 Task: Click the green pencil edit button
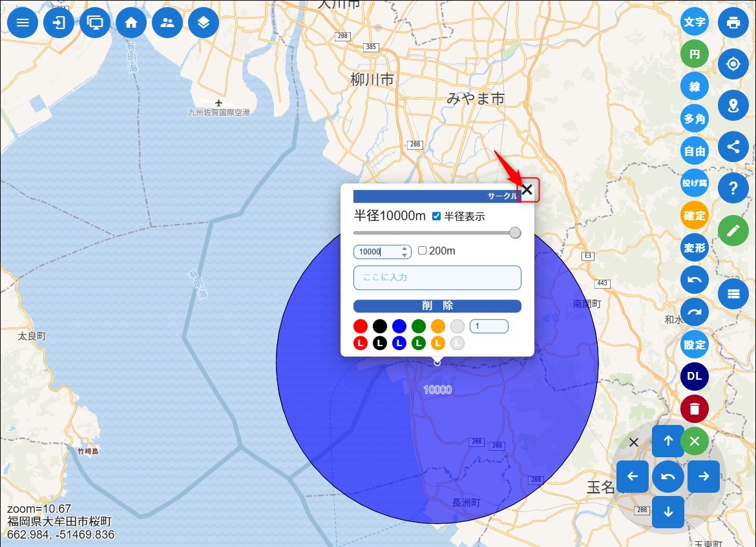click(733, 231)
